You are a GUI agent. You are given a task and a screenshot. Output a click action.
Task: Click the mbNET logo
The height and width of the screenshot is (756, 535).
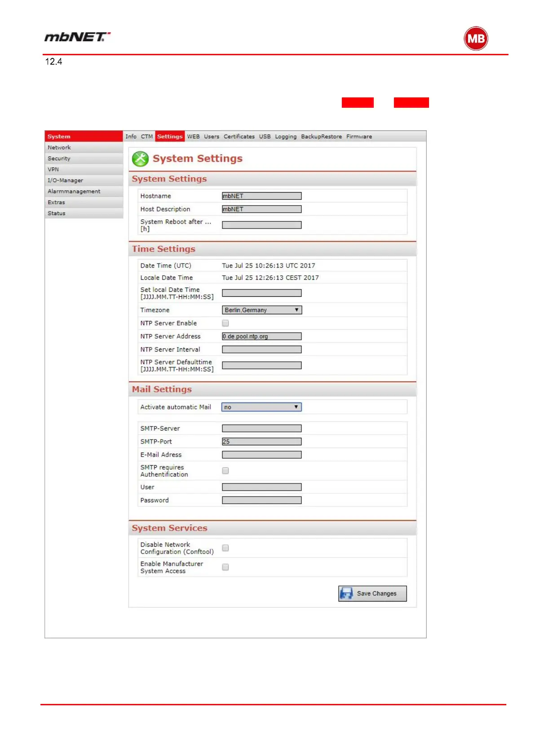tap(77, 37)
